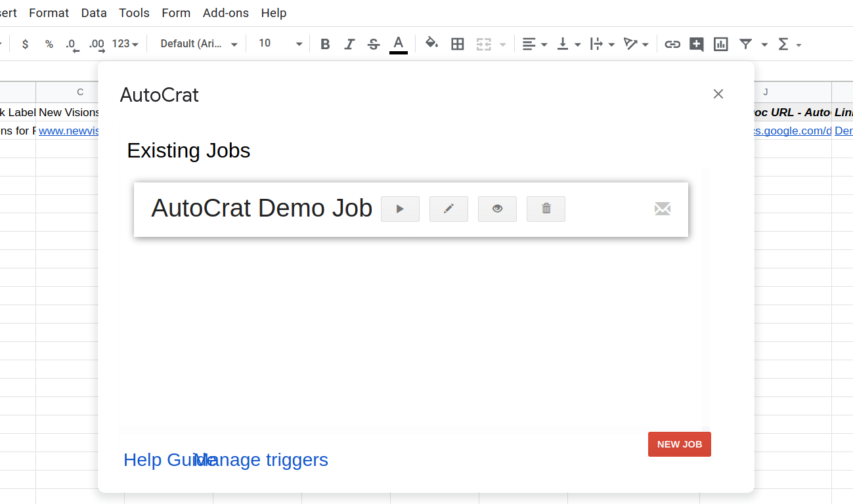Format as currency with the dollar icon
The height and width of the screenshot is (504, 853).
(x=25, y=44)
